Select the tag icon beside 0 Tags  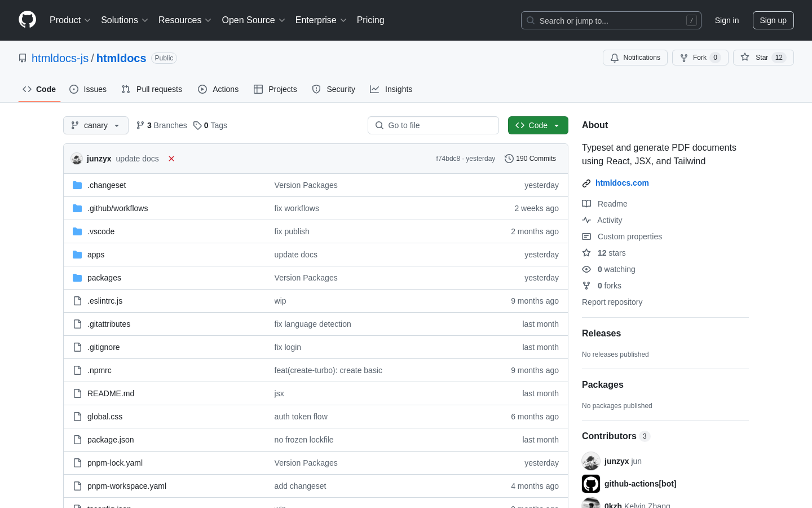[x=197, y=125]
